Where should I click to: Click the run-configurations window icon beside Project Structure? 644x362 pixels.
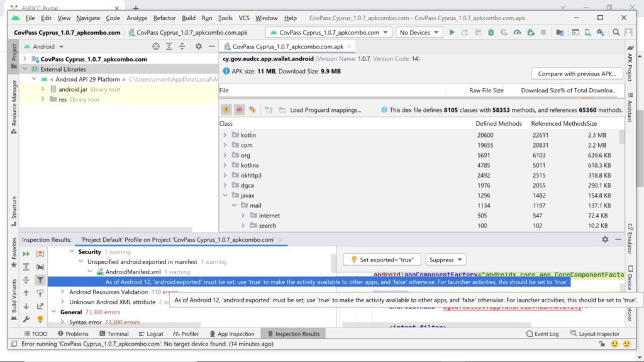point(575,33)
